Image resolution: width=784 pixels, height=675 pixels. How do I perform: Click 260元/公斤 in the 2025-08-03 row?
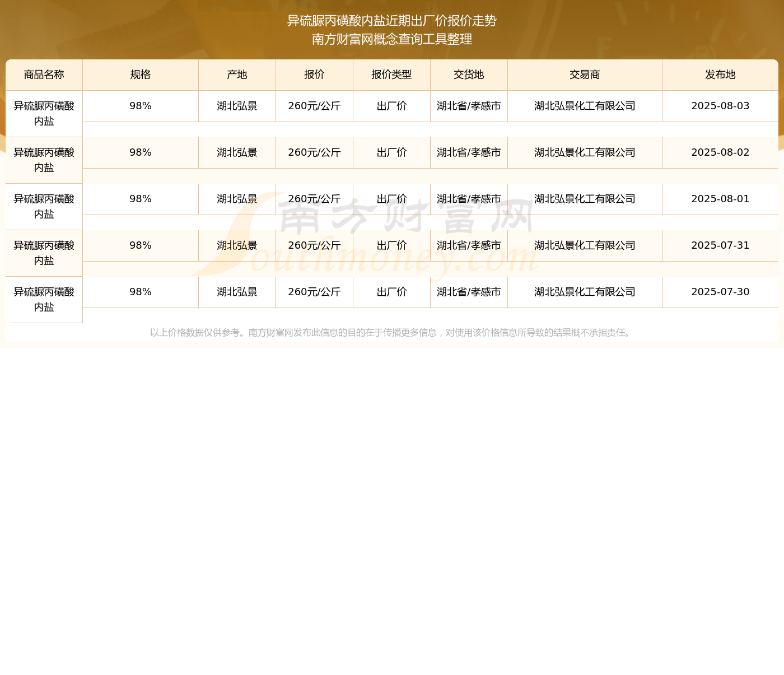coord(315,106)
